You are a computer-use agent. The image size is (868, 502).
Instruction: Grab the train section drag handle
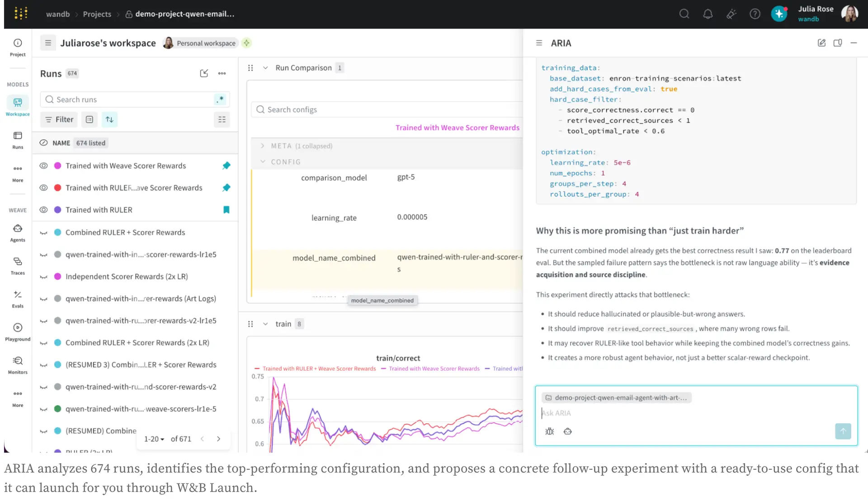pyautogui.click(x=250, y=324)
